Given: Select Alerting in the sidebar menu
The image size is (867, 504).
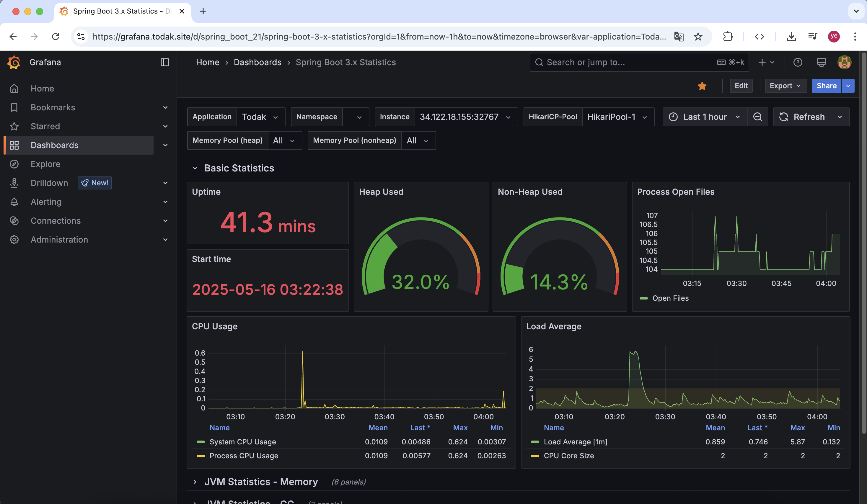Looking at the screenshot, I should (x=46, y=202).
